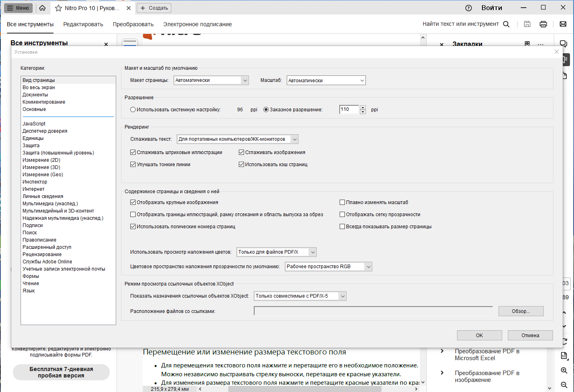Viewport: 574px width, 392px height.
Task: Open the "Меню" button
Action: (x=19, y=8)
